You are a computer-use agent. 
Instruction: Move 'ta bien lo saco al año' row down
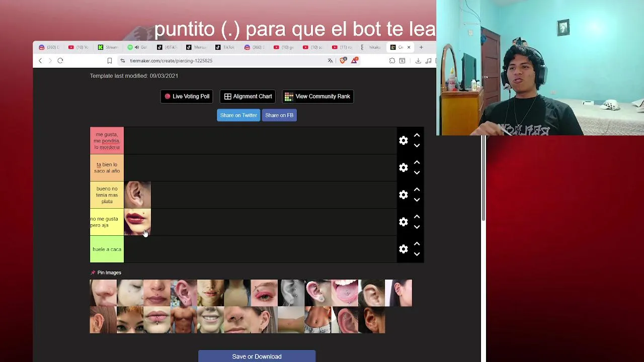point(417,173)
